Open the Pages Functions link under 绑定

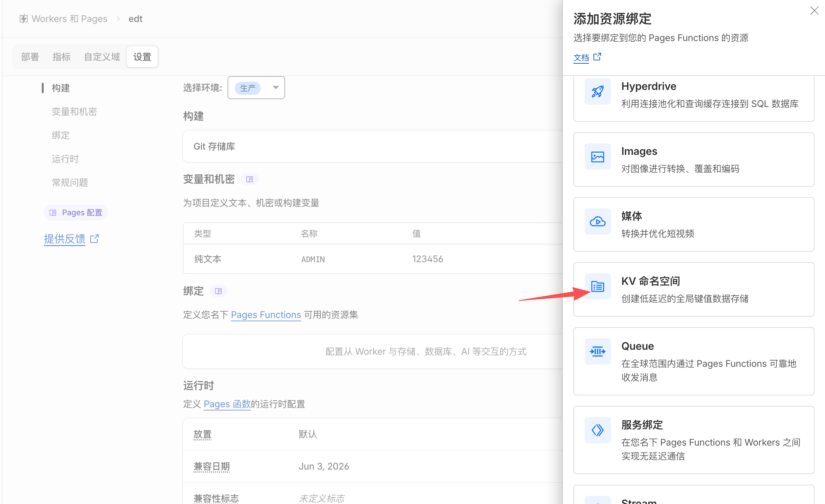click(266, 315)
